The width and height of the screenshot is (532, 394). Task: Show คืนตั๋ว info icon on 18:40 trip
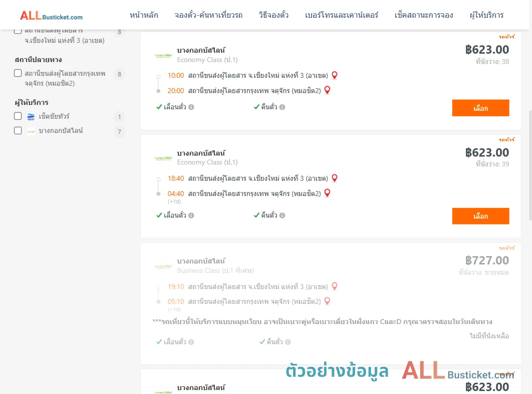point(282,216)
